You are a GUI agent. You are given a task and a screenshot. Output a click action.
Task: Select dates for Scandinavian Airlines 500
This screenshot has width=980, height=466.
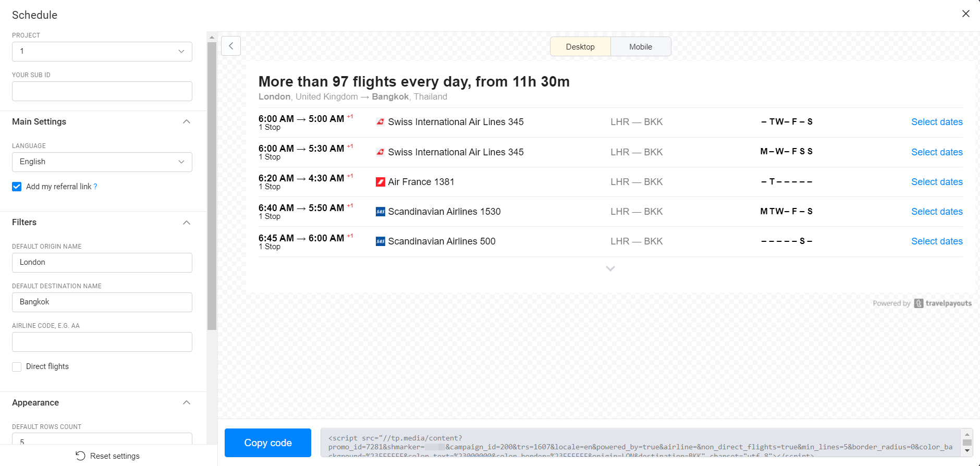(x=937, y=241)
